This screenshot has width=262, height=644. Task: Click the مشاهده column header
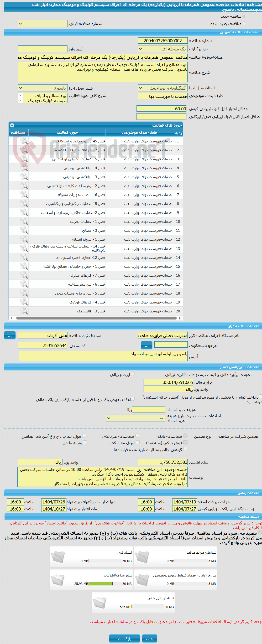pyautogui.click(x=18, y=132)
